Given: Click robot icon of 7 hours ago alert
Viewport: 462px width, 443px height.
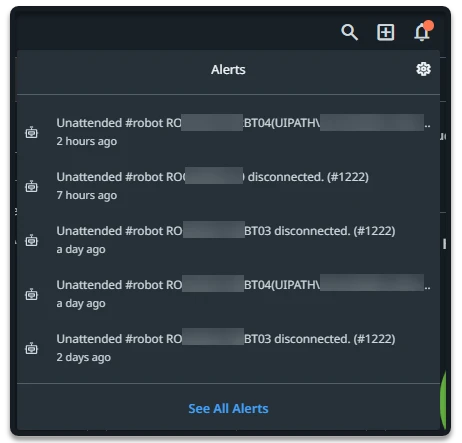Looking at the screenshot, I should point(32,186).
